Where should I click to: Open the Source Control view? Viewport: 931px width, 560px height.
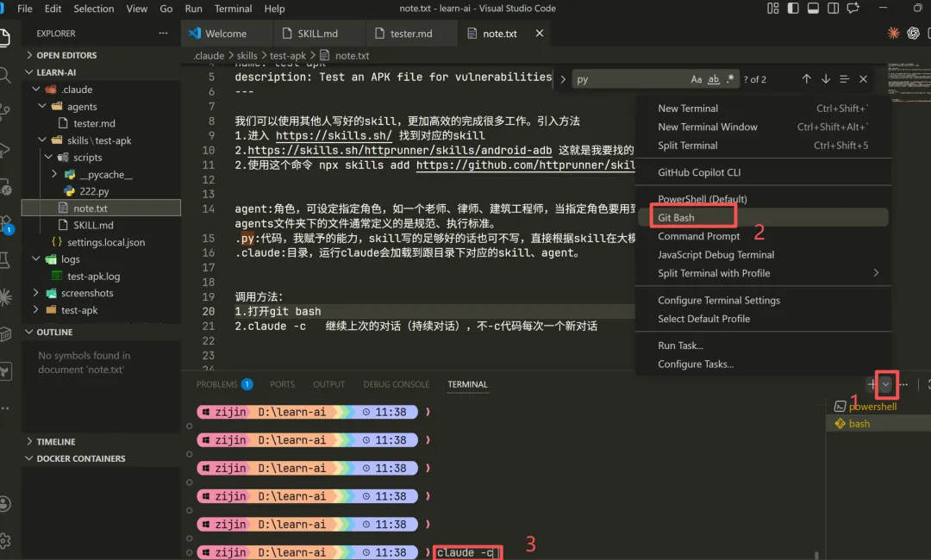[5, 111]
